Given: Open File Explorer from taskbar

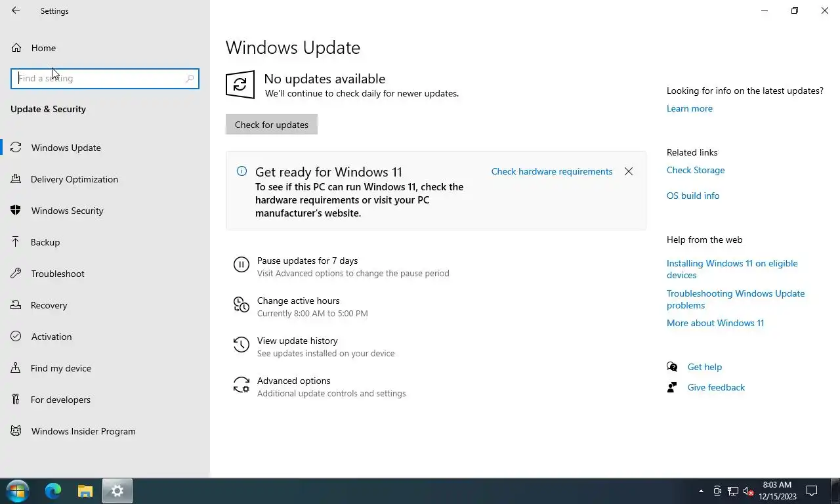Looking at the screenshot, I should 85,491.
